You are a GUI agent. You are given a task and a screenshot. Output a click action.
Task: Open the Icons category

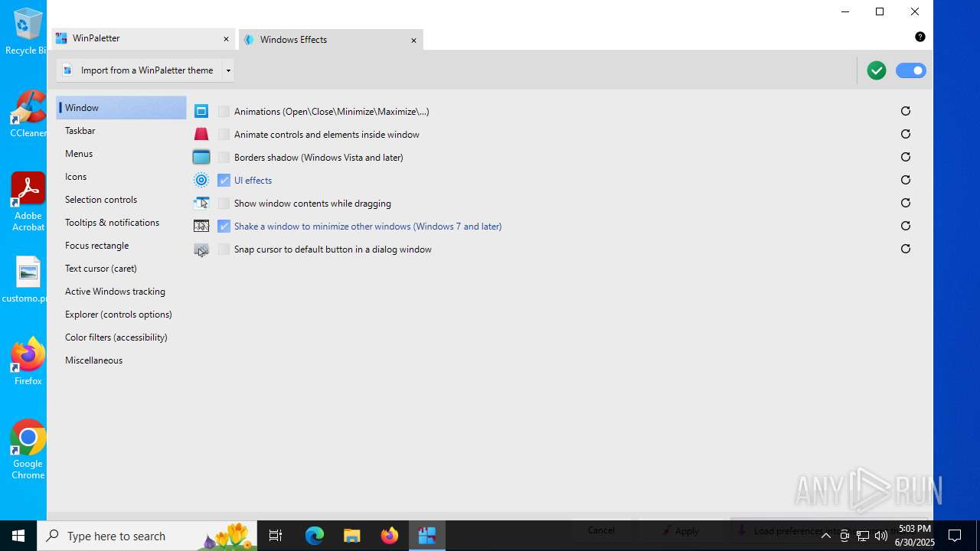pyautogui.click(x=121, y=177)
